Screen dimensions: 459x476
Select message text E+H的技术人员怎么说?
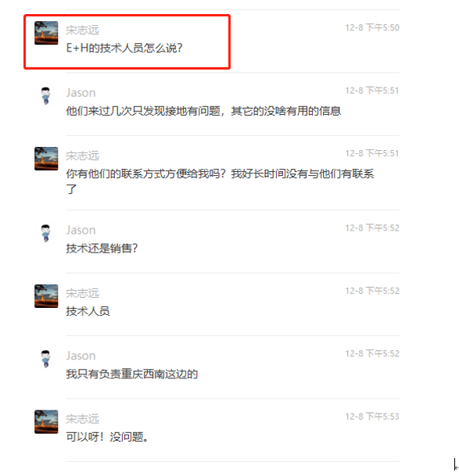pos(124,48)
